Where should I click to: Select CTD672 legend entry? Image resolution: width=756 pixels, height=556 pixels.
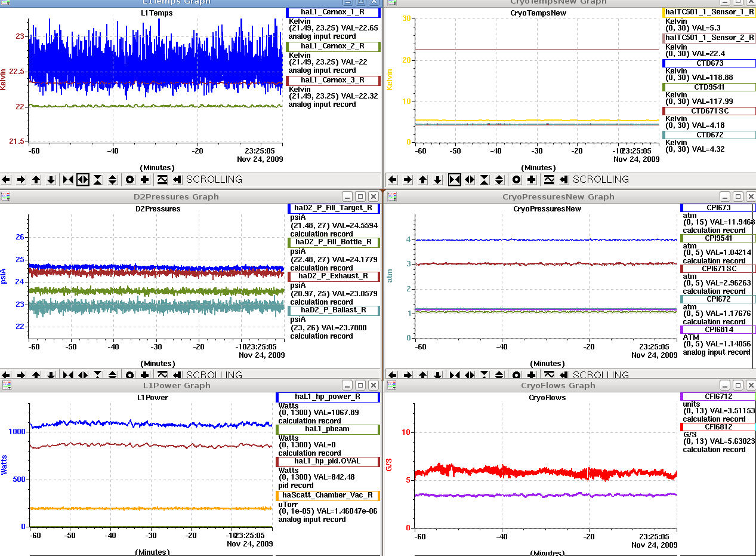tap(709, 135)
